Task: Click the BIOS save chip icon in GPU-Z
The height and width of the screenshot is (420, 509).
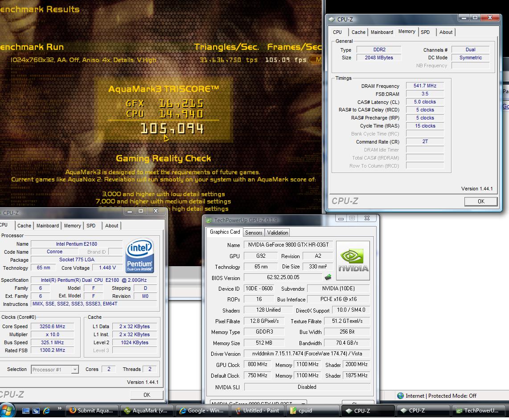Action: (x=328, y=277)
